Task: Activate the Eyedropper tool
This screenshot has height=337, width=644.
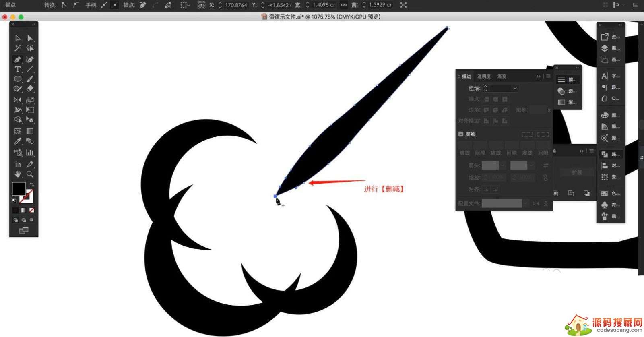Action: 17,141
